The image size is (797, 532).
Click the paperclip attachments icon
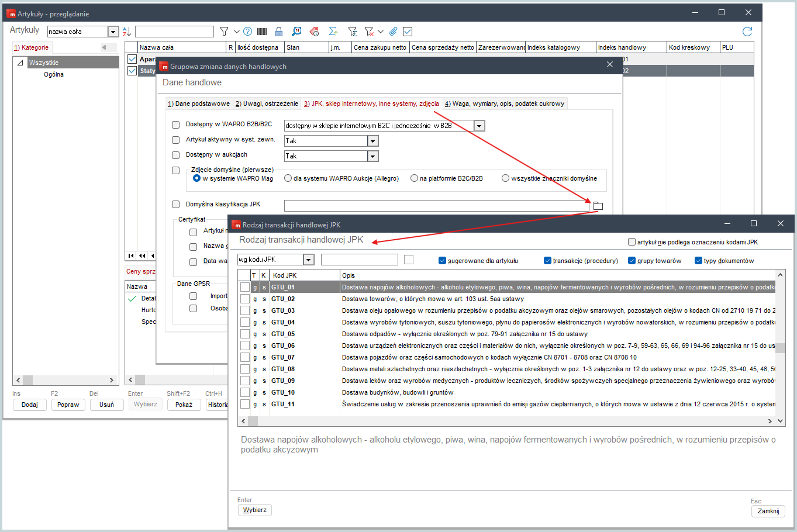click(x=394, y=32)
